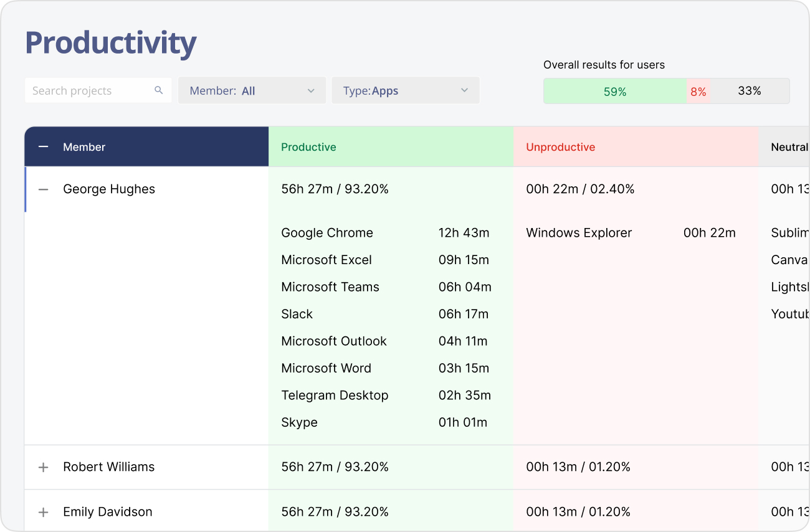Click the George Hughes member name
Screen dimensions: 810x532
tap(109, 189)
